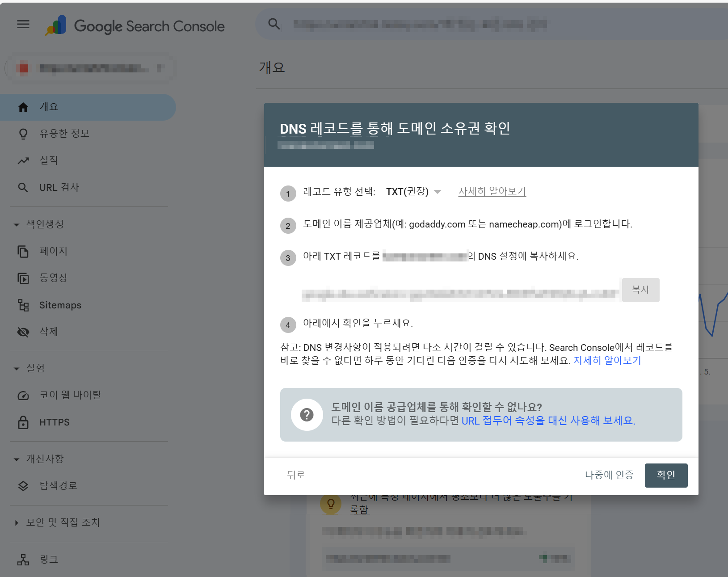Click the network icon beside 링크

[23, 560]
